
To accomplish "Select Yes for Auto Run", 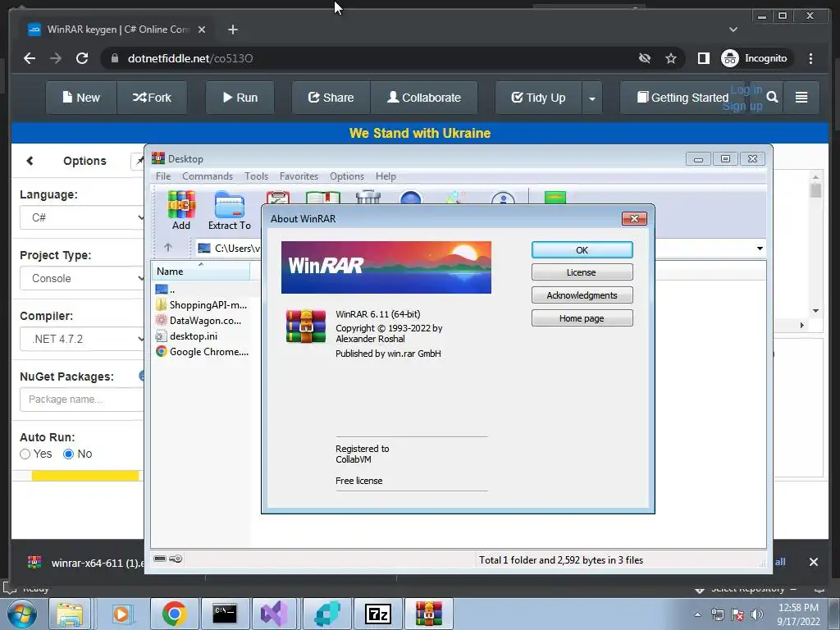I will [25, 454].
